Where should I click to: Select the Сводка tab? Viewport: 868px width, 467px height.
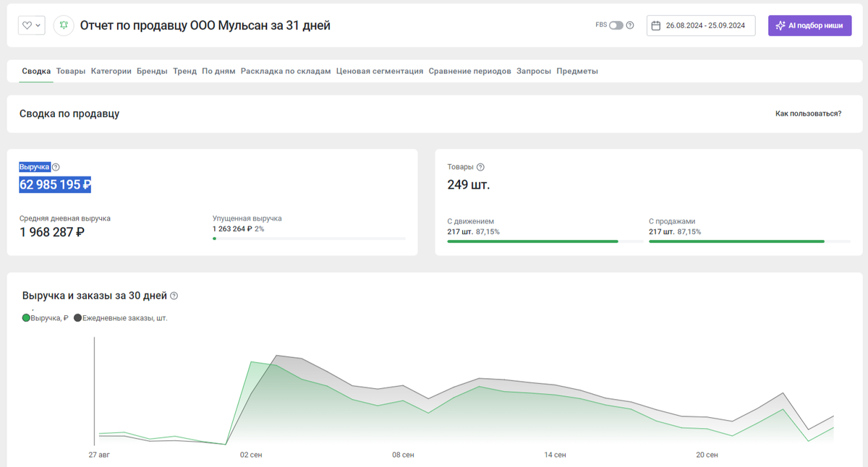click(36, 71)
